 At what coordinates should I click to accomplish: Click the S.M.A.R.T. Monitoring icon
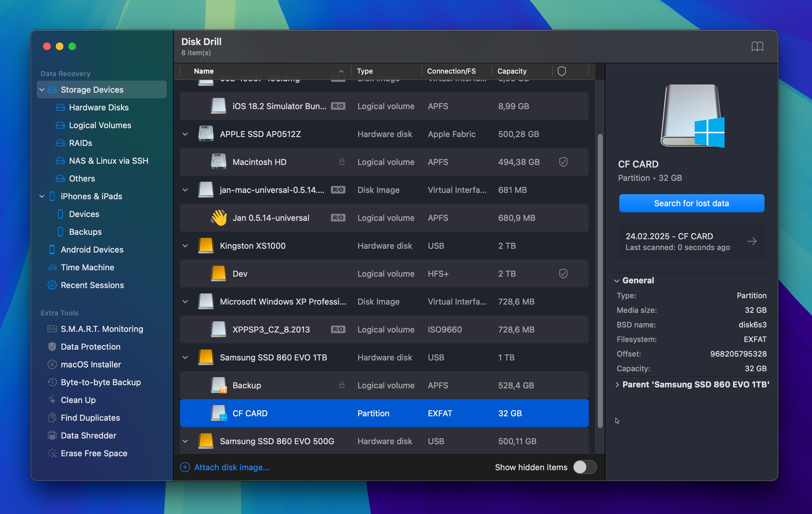click(52, 329)
